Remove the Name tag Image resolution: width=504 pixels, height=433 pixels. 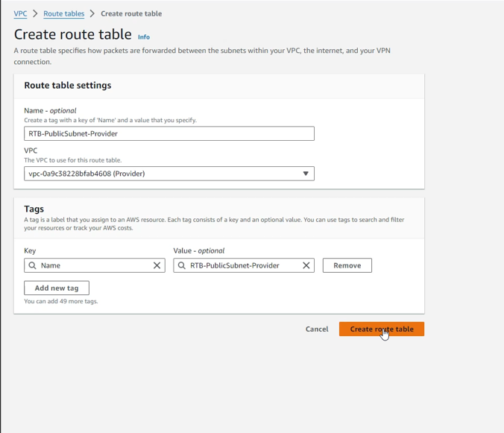tap(347, 265)
